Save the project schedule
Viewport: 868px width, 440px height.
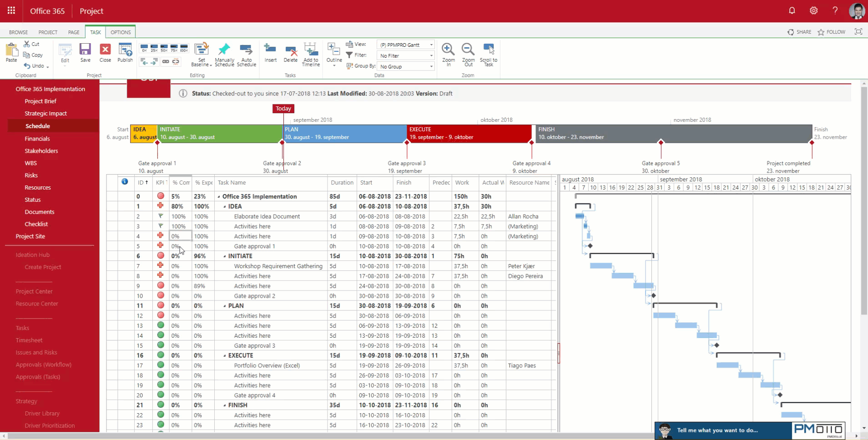pos(85,53)
